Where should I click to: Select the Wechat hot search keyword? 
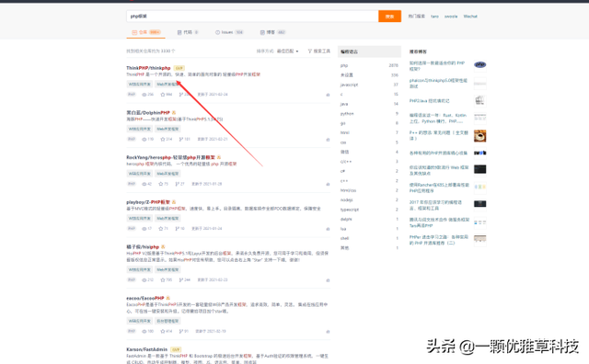470,17
